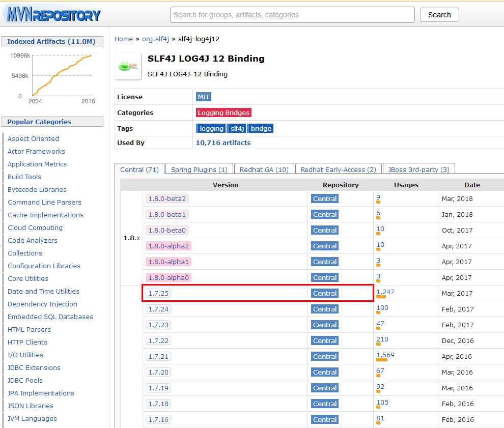
Task: Select the logging tag
Action: pyautogui.click(x=211, y=128)
